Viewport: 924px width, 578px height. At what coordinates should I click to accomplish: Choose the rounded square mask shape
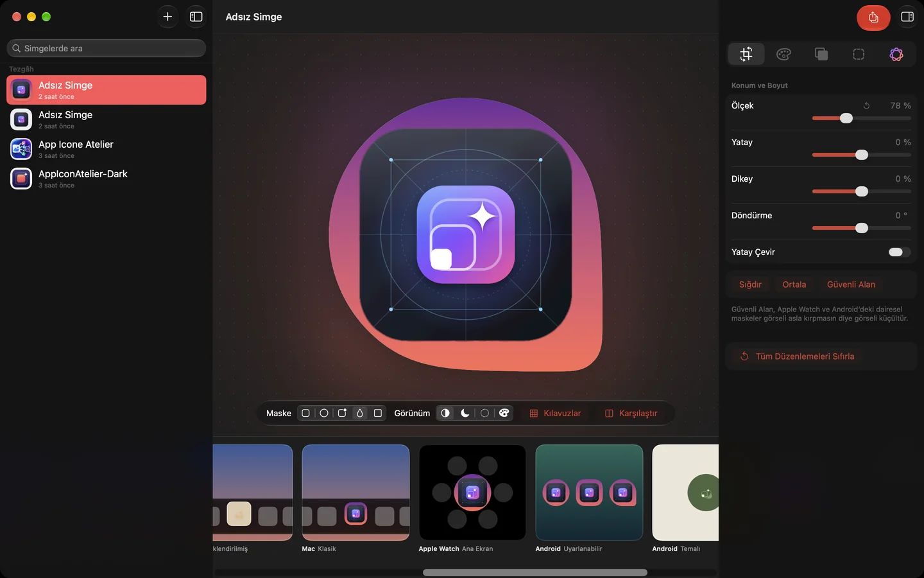pyautogui.click(x=306, y=413)
